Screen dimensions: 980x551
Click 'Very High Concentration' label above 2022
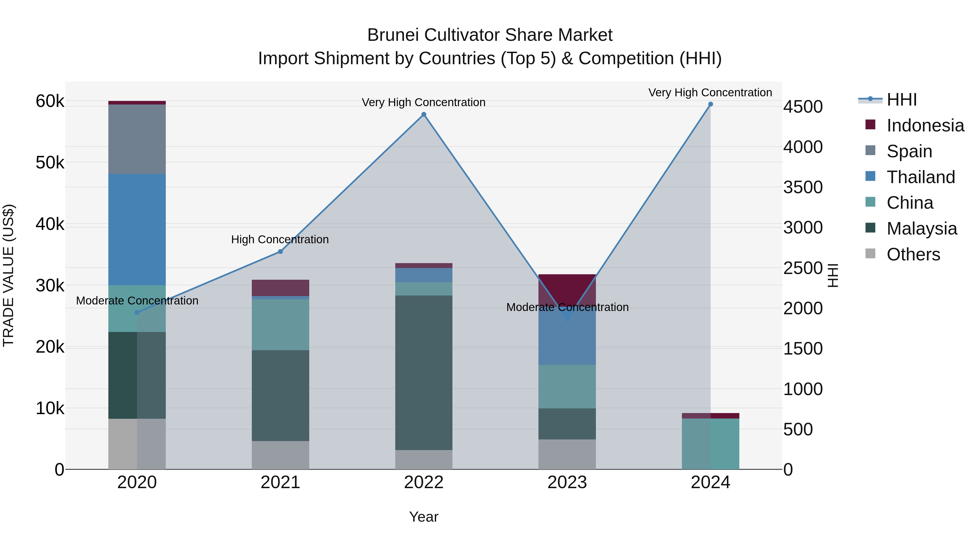point(424,102)
